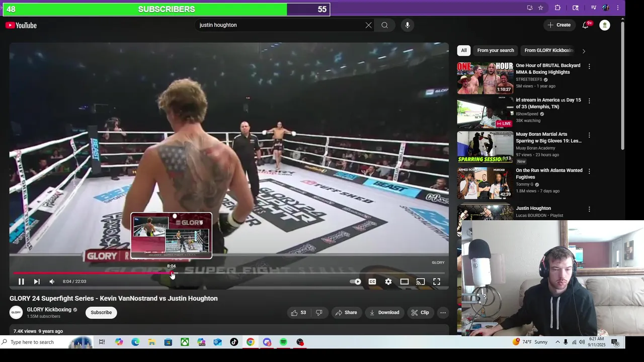Screen dimensions: 644x362
Task: Open more actions menu below video
Action: (x=443, y=313)
